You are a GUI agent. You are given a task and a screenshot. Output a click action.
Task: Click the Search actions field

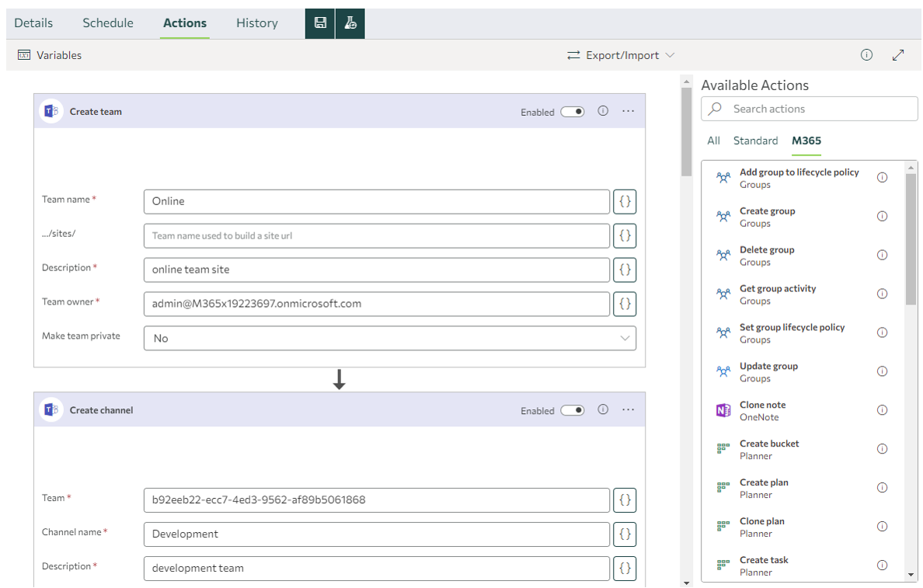coord(810,109)
